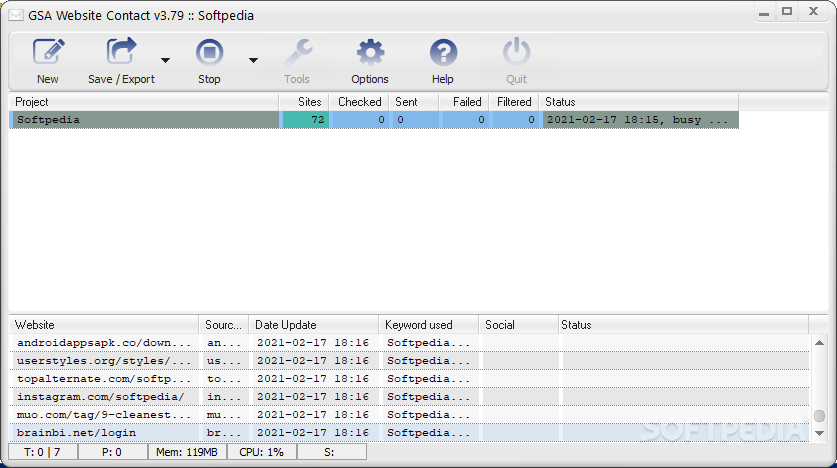The height and width of the screenshot is (468, 837).
Task: Click the website list scroll down arrow
Action: (x=819, y=433)
